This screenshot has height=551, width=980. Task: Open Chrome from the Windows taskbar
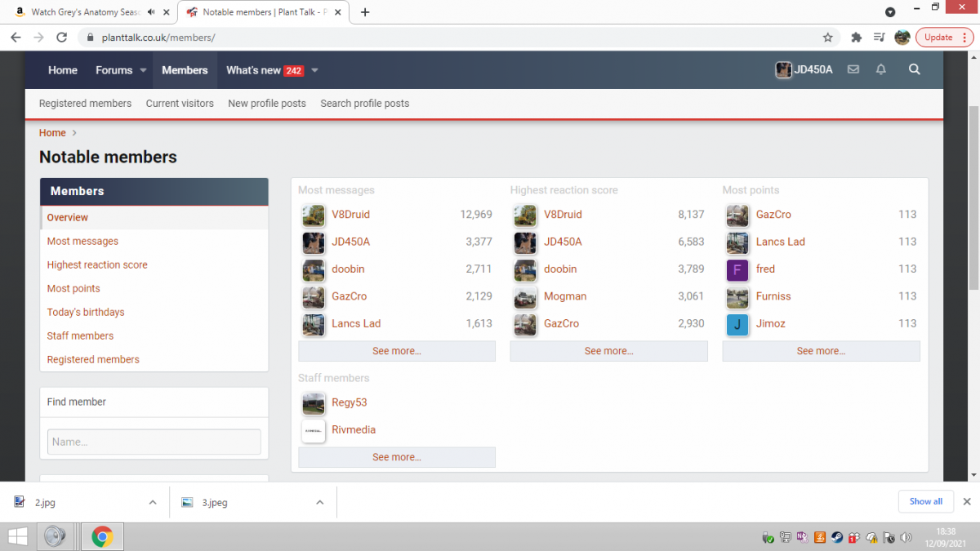point(102,536)
